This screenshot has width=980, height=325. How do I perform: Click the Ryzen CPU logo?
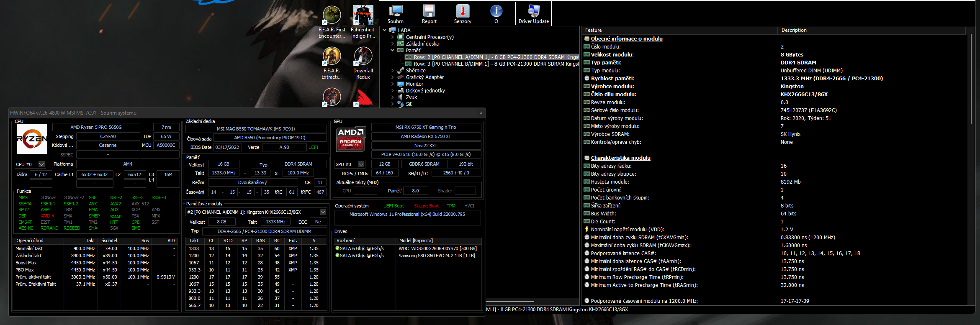pos(32,139)
